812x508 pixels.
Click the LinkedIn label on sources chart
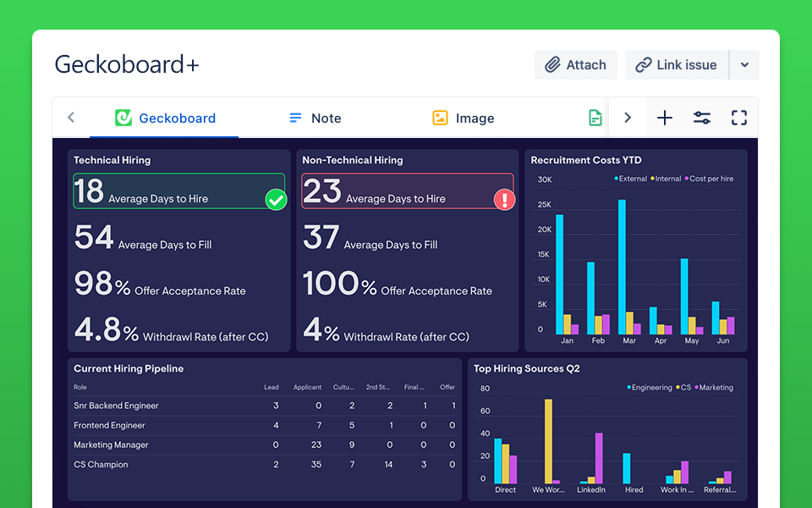coord(591,490)
